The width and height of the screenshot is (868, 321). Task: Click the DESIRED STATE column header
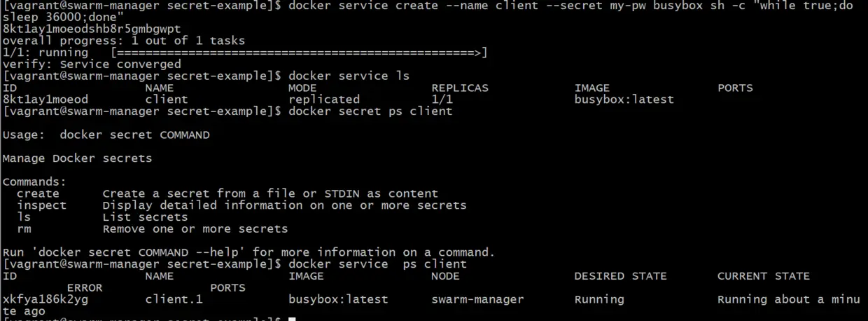(620, 276)
